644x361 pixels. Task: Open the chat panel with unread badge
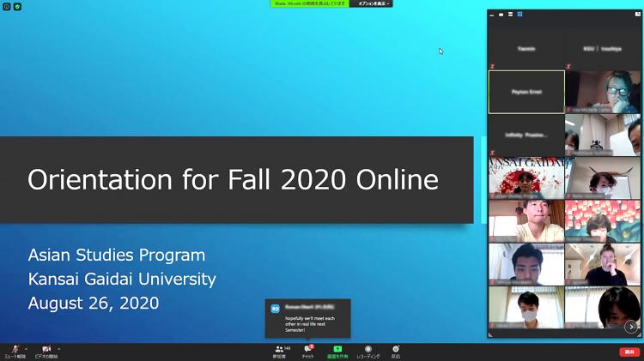[308, 352]
